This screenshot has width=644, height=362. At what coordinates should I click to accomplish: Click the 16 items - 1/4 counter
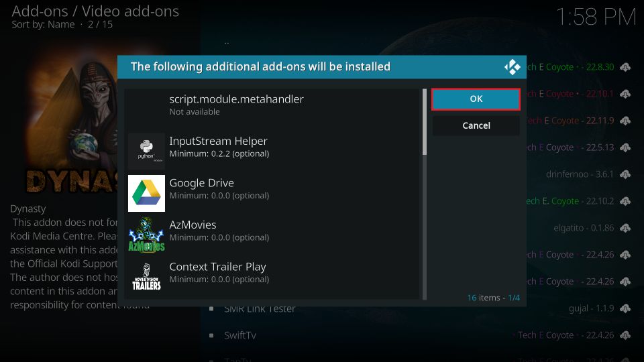493,298
